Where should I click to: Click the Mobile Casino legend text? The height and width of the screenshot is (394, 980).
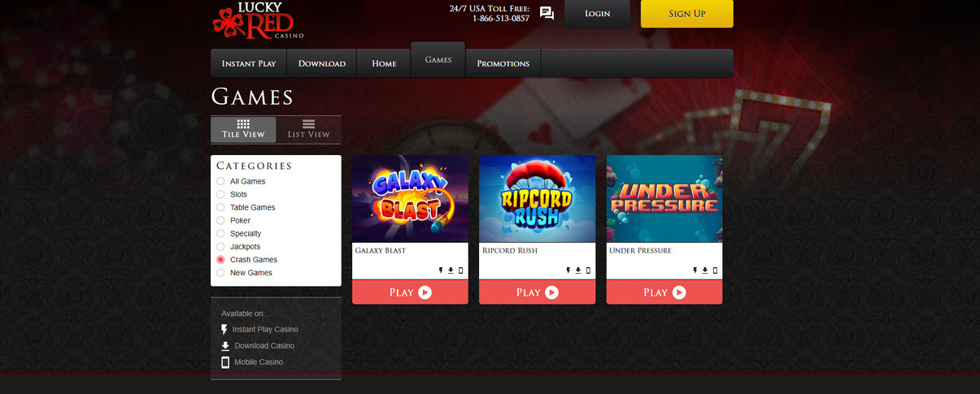pyautogui.click(x=259, y=362)
